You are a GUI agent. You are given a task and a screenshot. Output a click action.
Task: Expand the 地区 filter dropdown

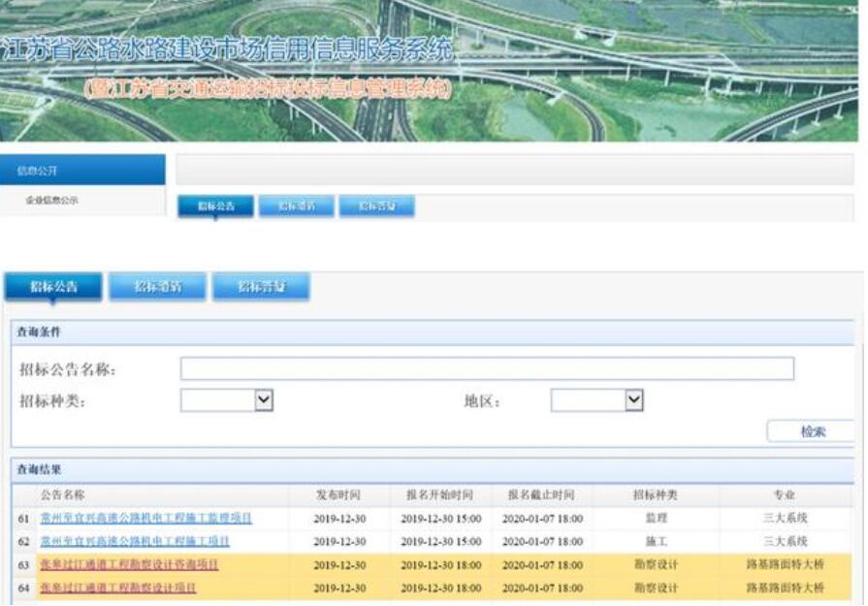pos(597,400)
